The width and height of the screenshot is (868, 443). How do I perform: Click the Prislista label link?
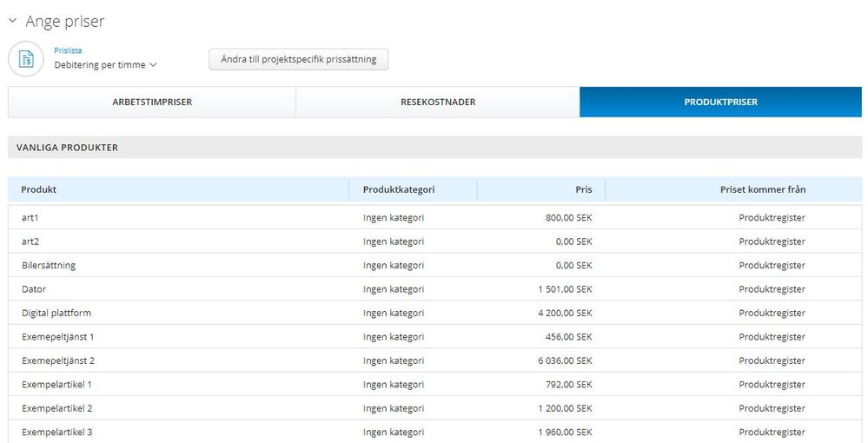pos(68,50)
